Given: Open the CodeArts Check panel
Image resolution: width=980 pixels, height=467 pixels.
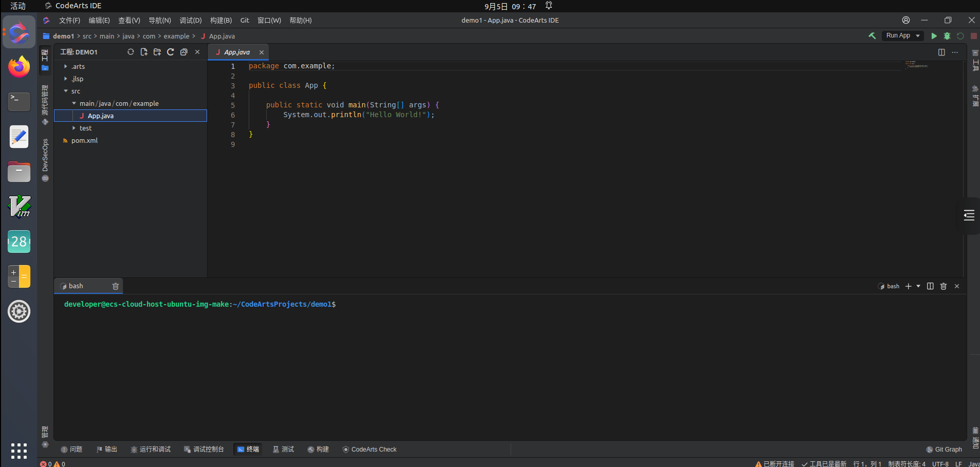Looking at the screenshot, I should (x=369, y=450).
